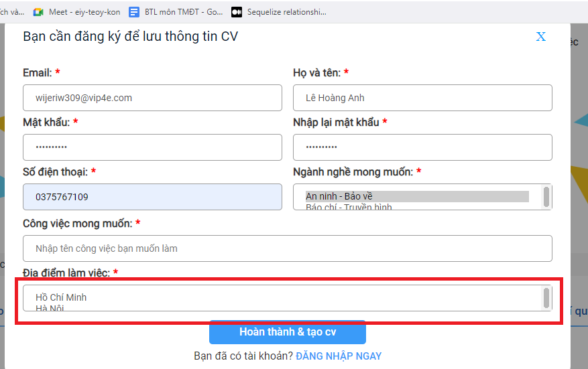Open the Google Meet bookmark
588x369 pixels.
[x=76, y=12]
